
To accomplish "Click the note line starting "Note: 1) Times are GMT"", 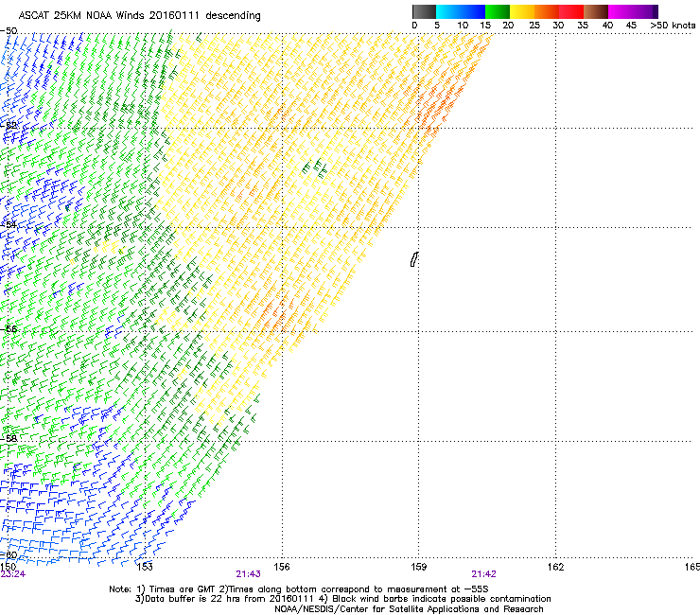I will pyautogui.click(x=299, y=589).
